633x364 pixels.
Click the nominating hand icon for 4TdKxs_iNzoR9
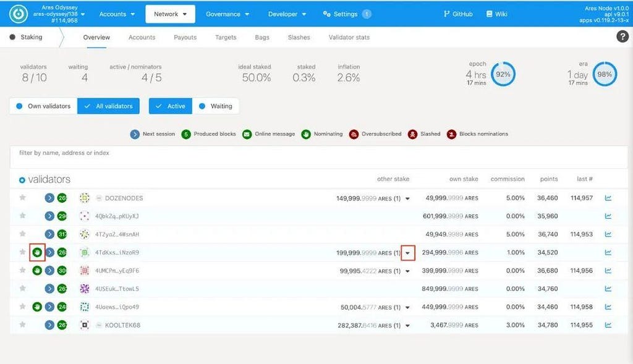coord(37,253)
